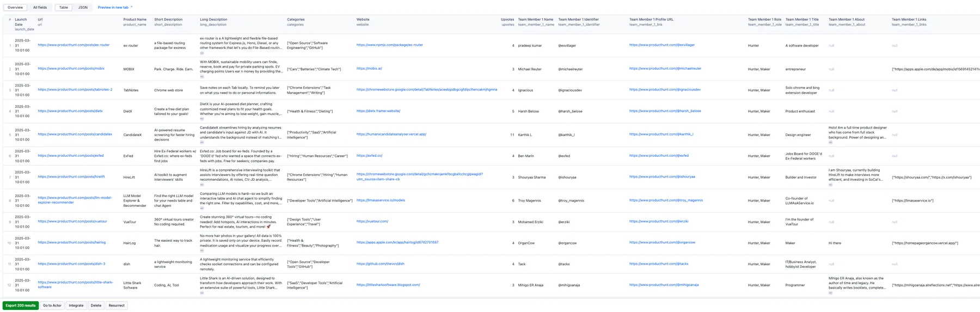
Task: Expand Karthik L's About text ellipsis
Action: coord(831,142)
